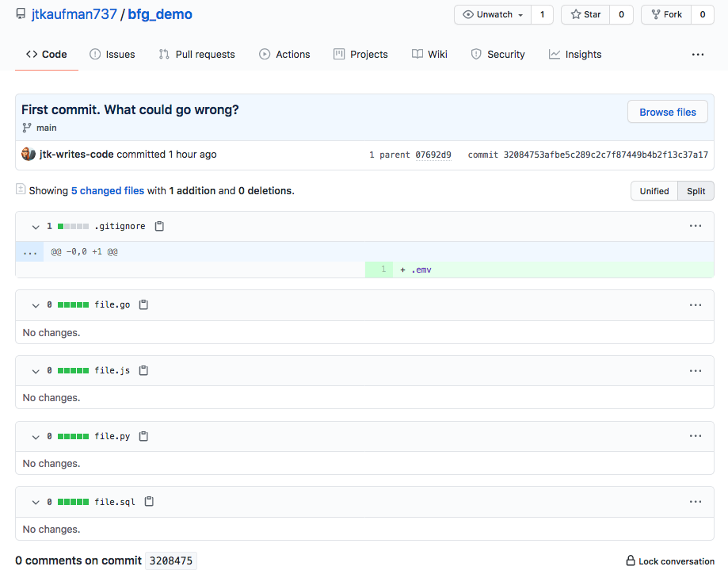The image size is (728, 574).
Task: Open the Unwatch dropdown arrow
Action: coord(521,13)
